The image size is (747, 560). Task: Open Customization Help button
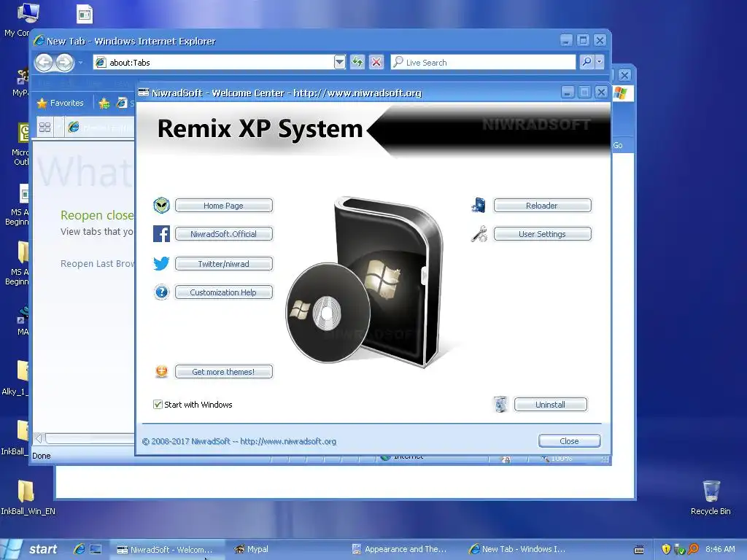tap(224, 292)
